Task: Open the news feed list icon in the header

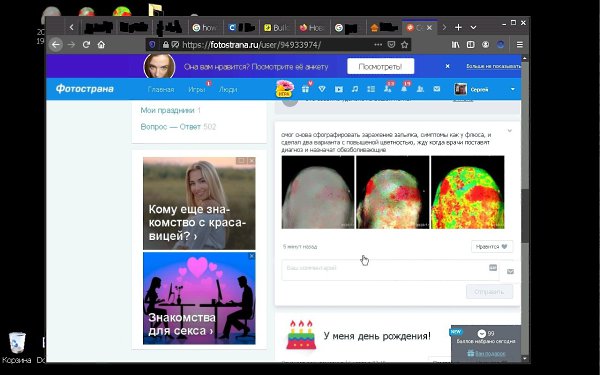Action: (x=371, y=89)
